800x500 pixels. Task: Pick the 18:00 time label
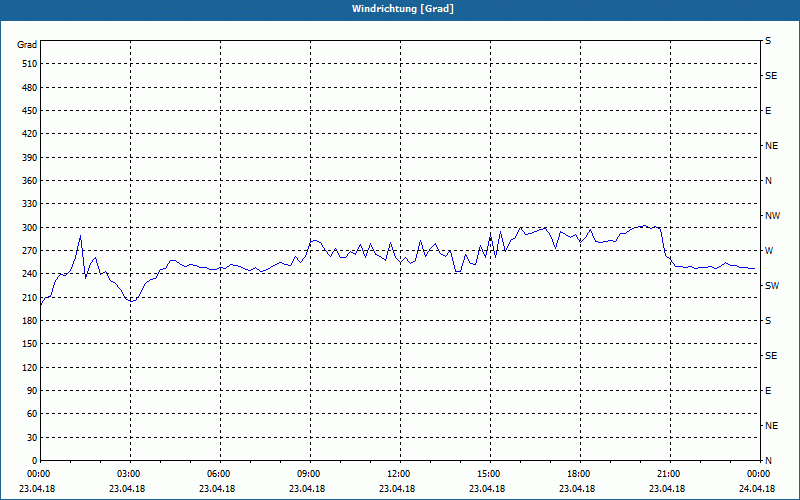[x=579, y=474]
